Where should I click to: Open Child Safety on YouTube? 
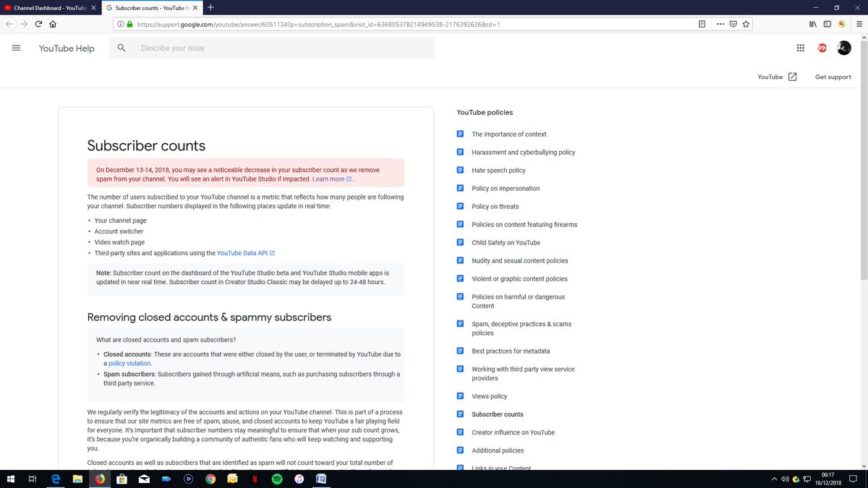[x=506, y=243]
